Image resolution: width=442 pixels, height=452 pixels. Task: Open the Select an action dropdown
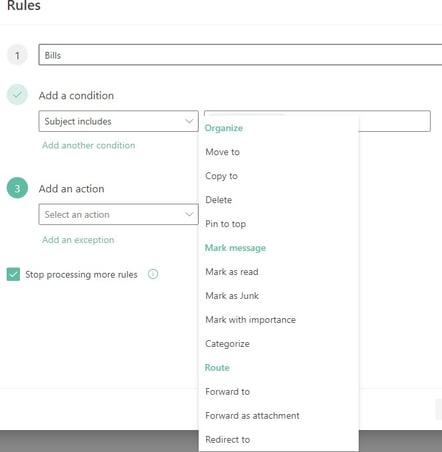(x=118, y=214)
